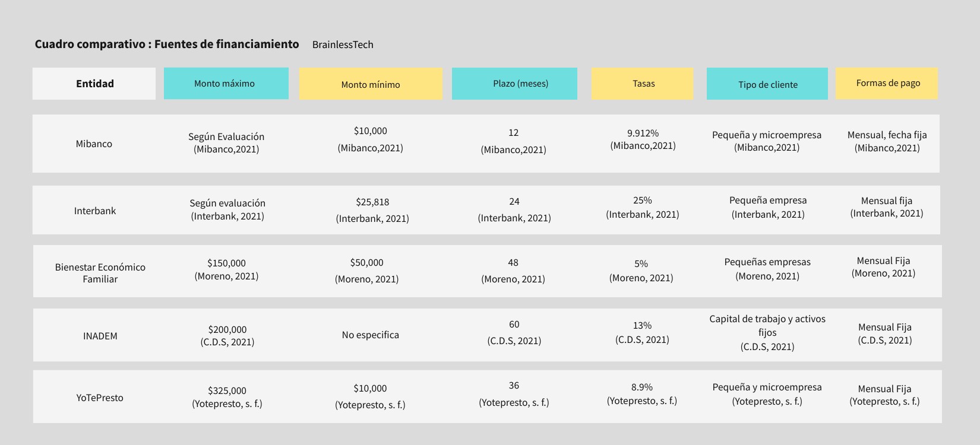Viewport: 980px width, 445px height.
Task: Click YoTePresto's '$10,000' minimum amount
Action: pos(370,389)
